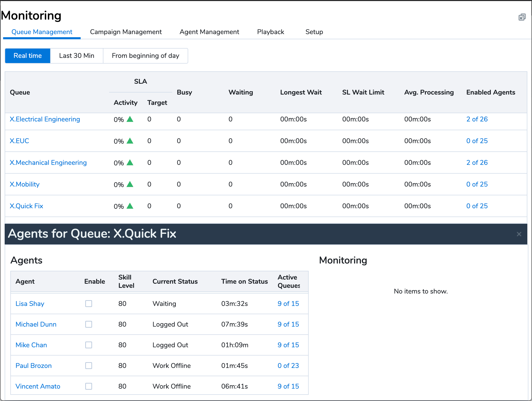This screenshot has width=532, height=401.
Task: Open the Agent Management tab
Action: coord(209,32)
